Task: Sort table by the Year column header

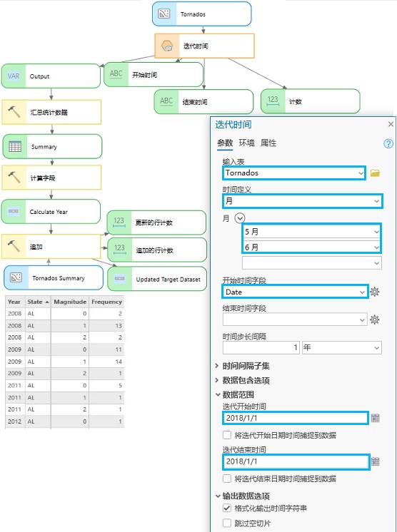Action: coord(14,302)
